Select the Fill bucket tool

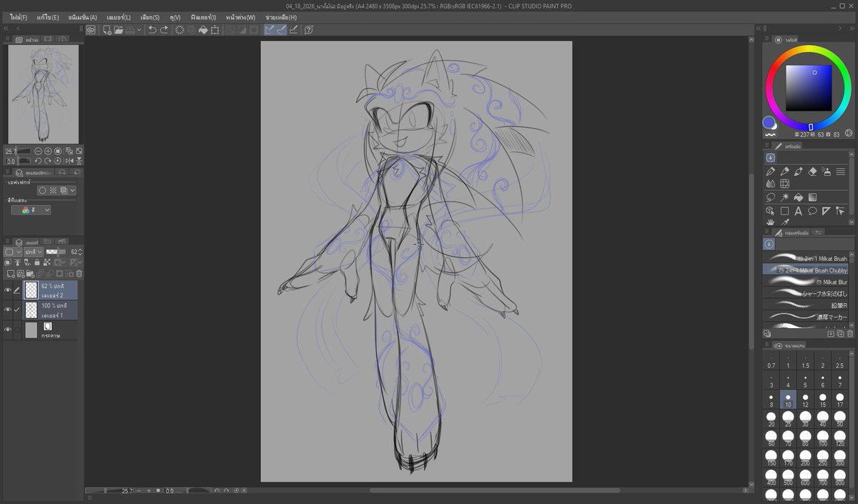tap(799, 197)
